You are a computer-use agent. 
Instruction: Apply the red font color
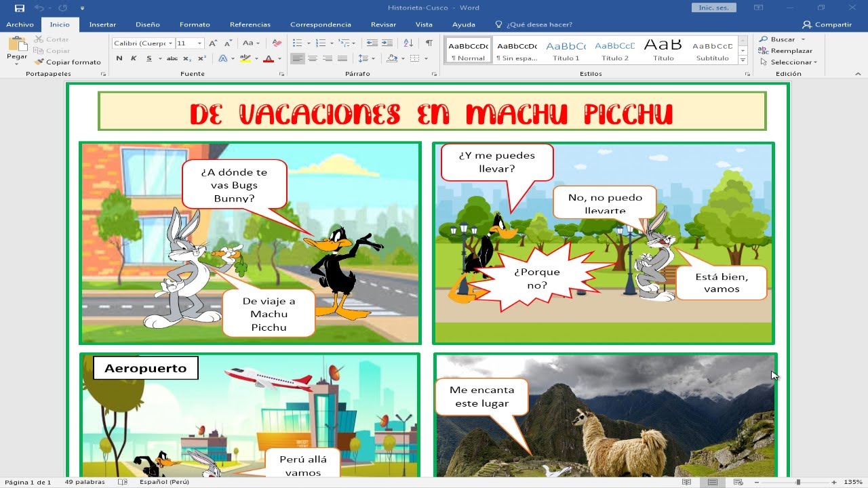pyautogui.click(x=269, y=58)
